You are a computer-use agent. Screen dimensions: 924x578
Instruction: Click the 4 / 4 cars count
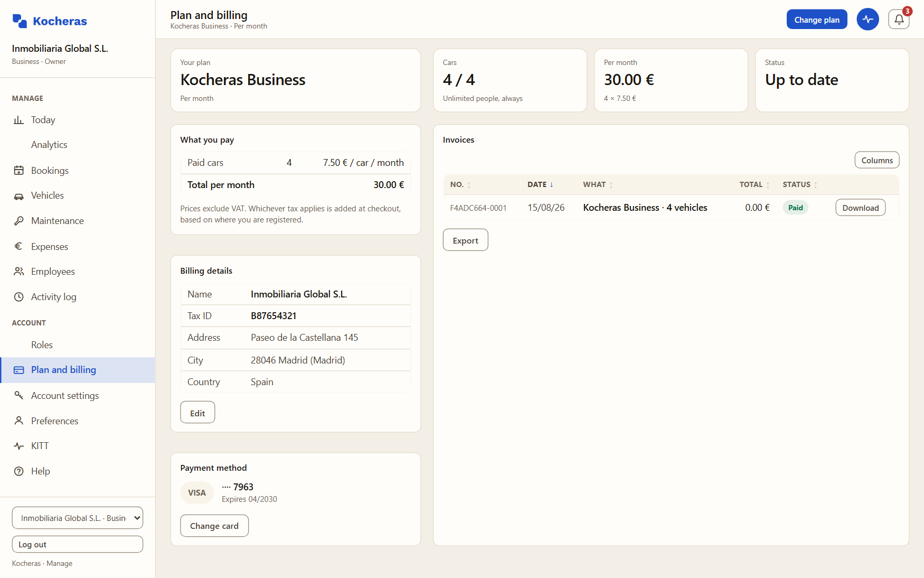click(459, 80)
